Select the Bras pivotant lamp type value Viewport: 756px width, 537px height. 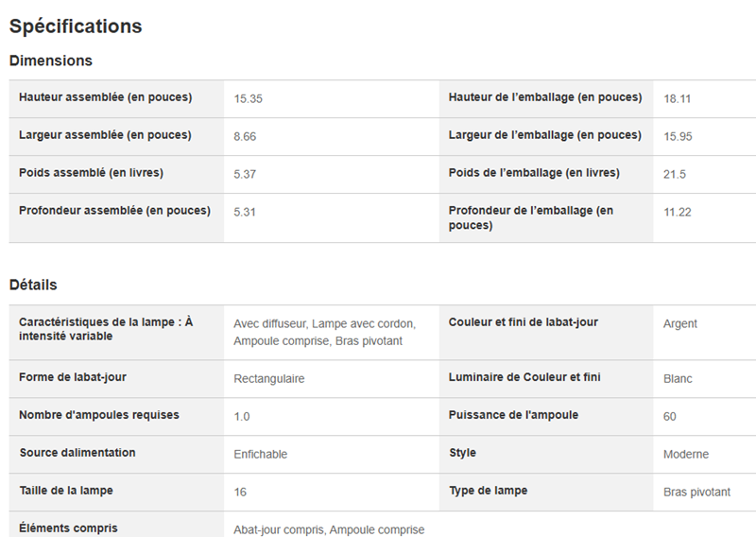point(696,493)
